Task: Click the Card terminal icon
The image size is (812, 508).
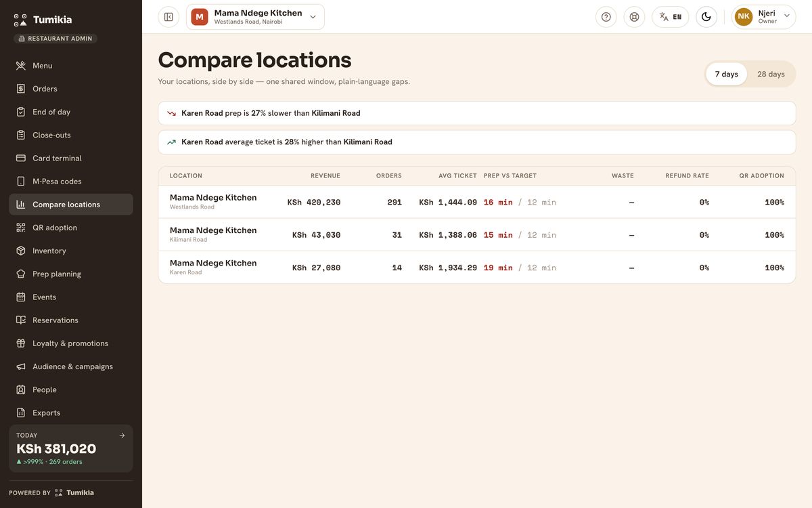Action: click(x=20, y=158)
